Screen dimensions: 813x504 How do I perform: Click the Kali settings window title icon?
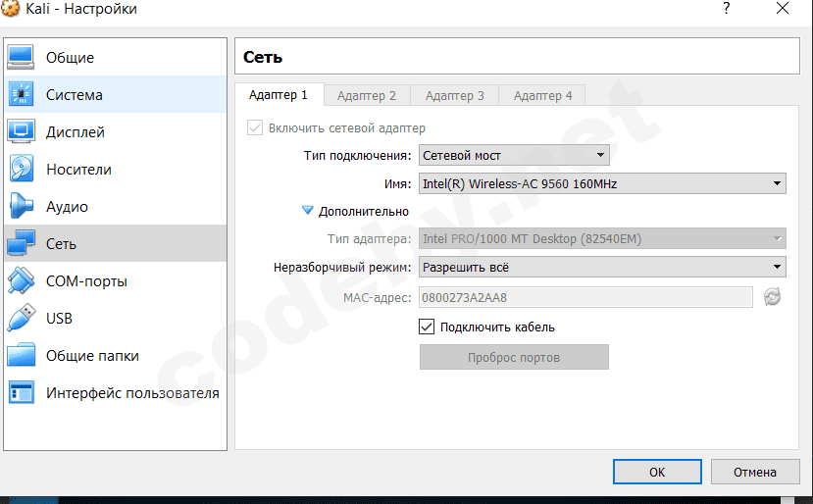(x=10, y=9)
